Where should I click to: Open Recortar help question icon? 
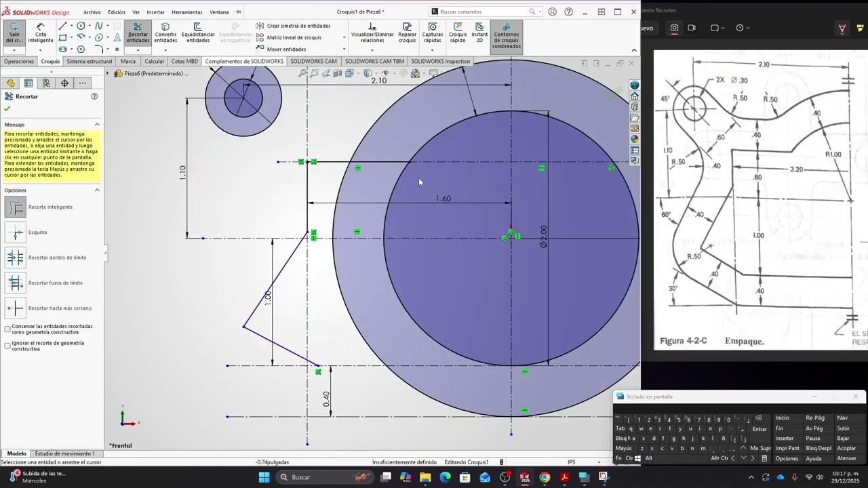94,96
